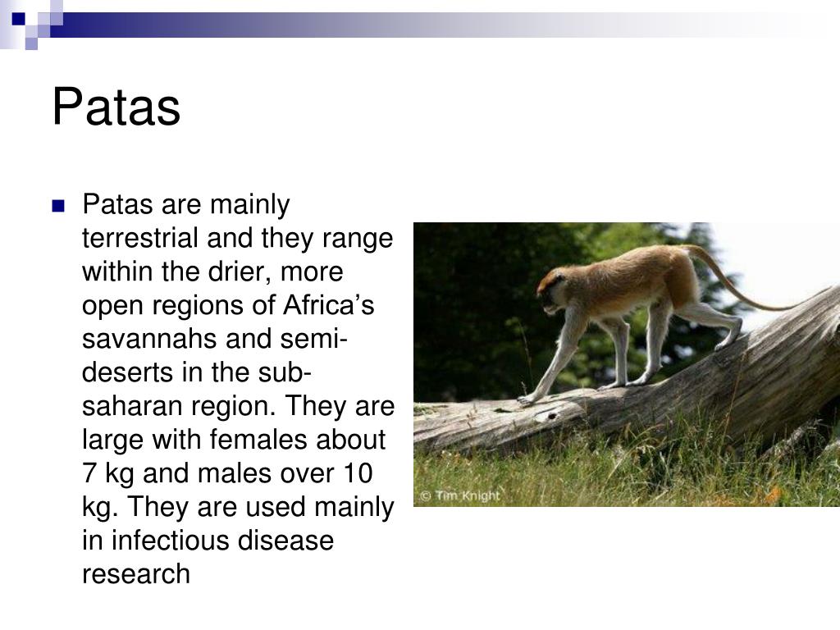Click the first line "Patas are mainly"
Image resolution: width=840 pixels, height=630 pixels.
click(186, 204)
